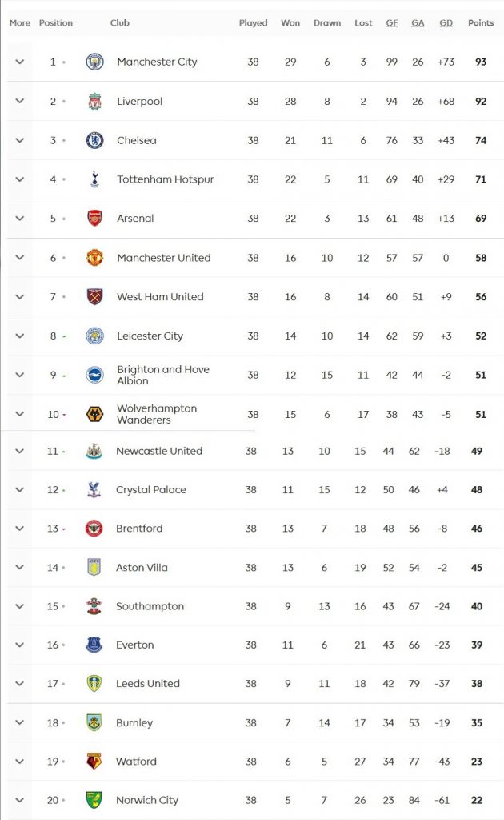Screen dimensions: 504x820
Task: Click the Manchester City club crest
Action: pos(95,62)
